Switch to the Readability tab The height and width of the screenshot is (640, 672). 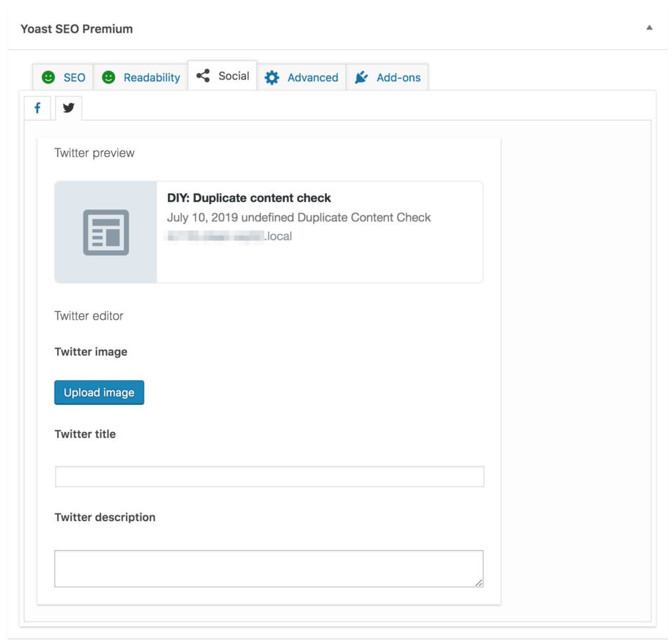click(140, 77)
